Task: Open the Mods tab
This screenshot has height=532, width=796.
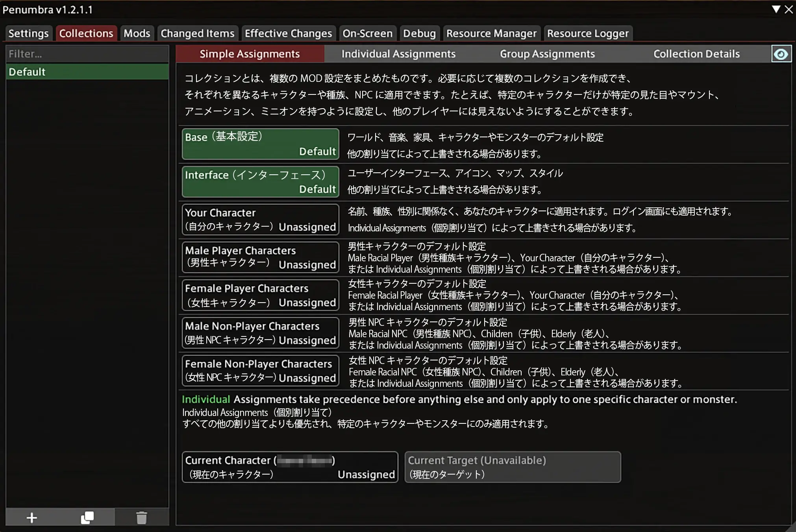Action: (137, 33)
